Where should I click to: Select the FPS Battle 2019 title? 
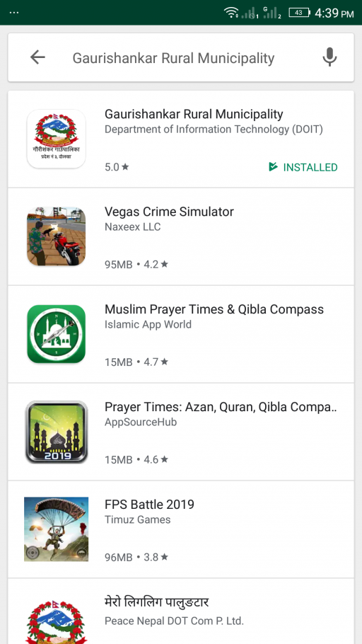(149, 505)
